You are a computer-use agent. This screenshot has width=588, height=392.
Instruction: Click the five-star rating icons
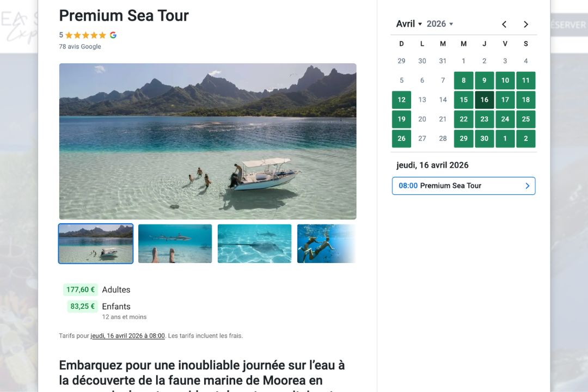(85, 35)
